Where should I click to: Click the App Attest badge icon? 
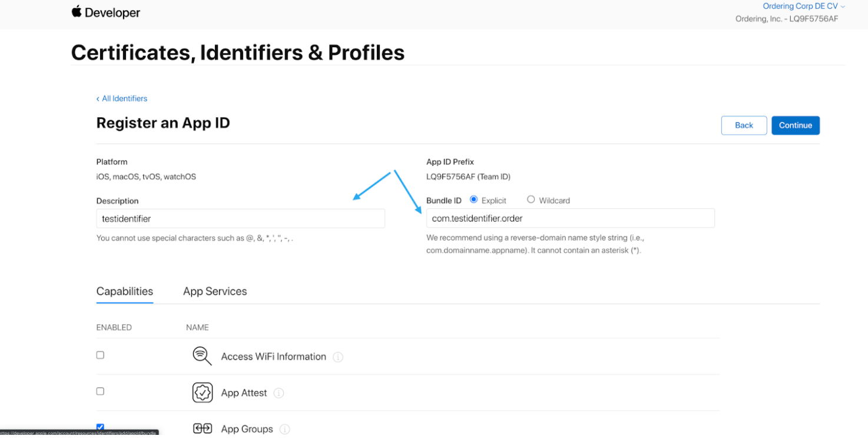[203, 393]
